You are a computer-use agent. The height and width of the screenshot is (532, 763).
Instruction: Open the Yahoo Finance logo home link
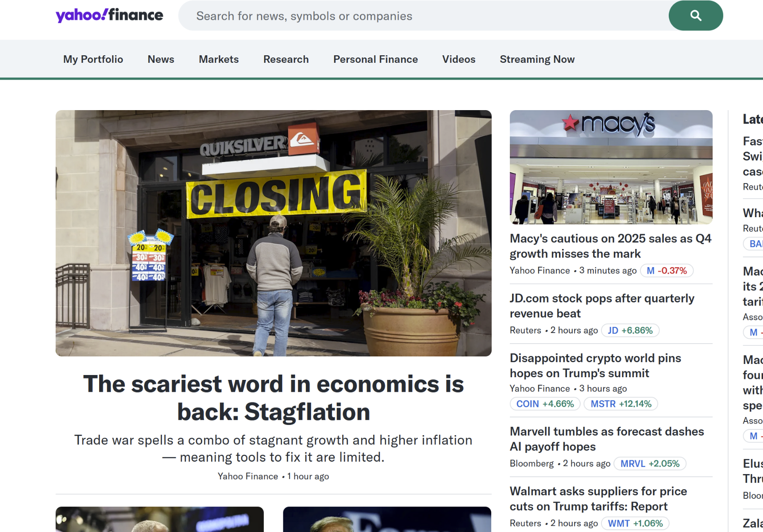[x=109, y=15]
